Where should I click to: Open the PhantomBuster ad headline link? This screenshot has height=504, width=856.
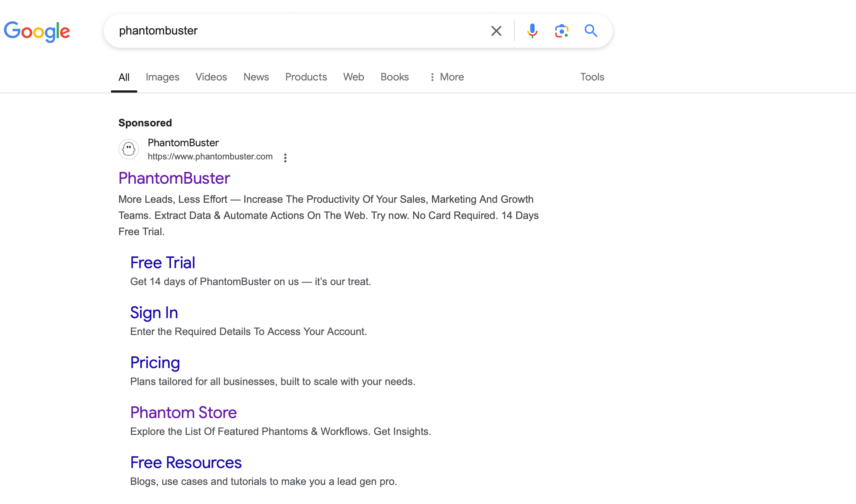[x=174, y=178]
